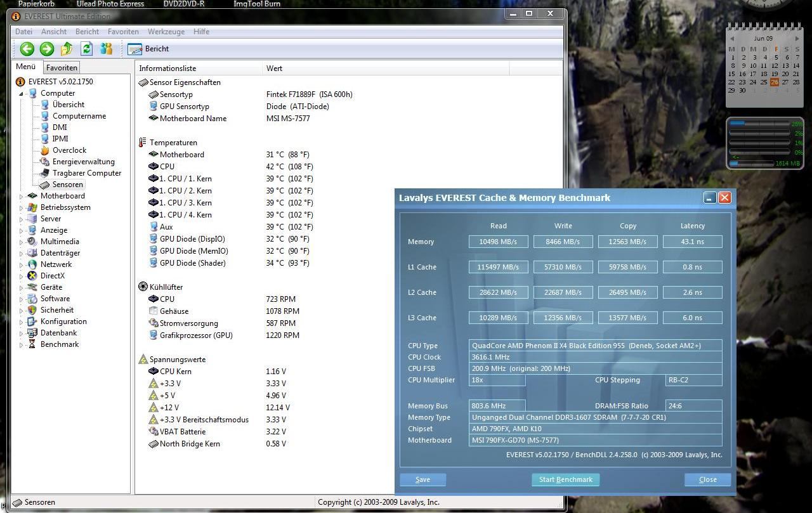Expand the DirectX tree node
Image resolution: width=812 pixels, height=513 pixels.
pyautogui.click(x=21, y=276)
